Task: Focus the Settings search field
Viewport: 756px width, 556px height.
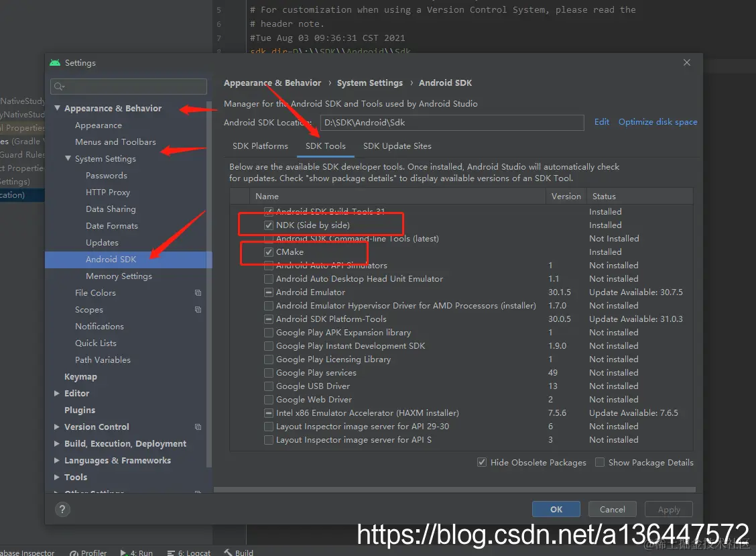Action: point(129,87)
